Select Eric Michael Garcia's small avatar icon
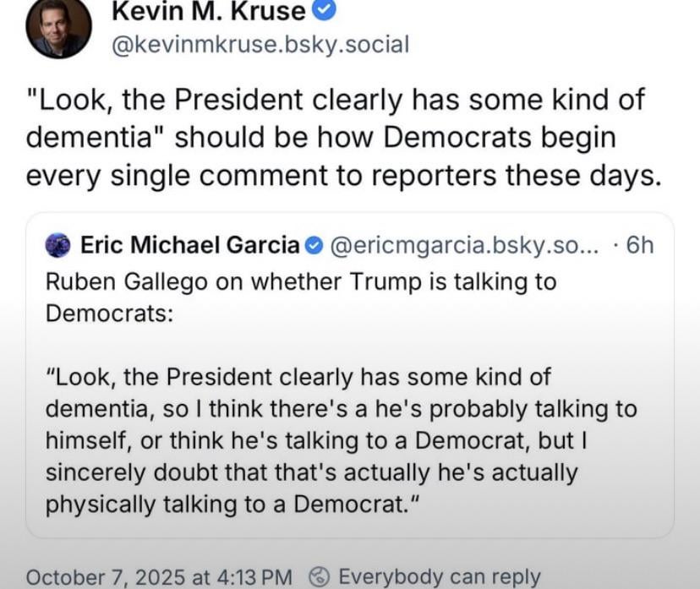 (58, 246)
